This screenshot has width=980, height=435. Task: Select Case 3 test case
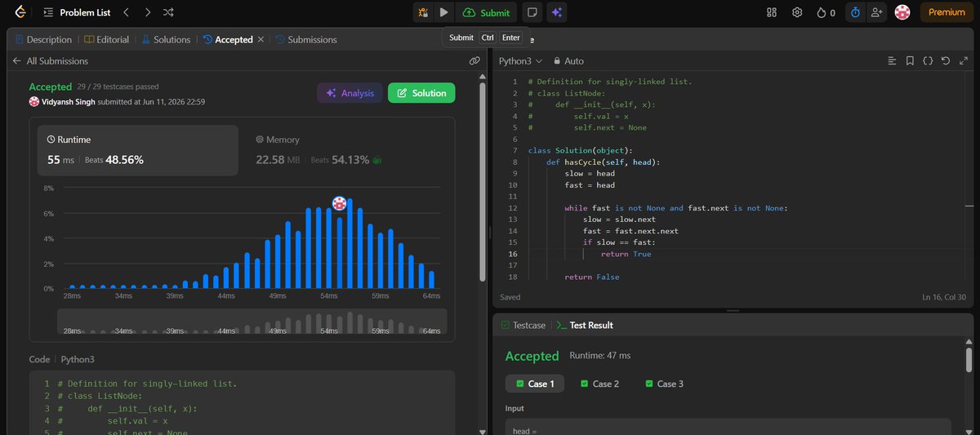point(664,384)
